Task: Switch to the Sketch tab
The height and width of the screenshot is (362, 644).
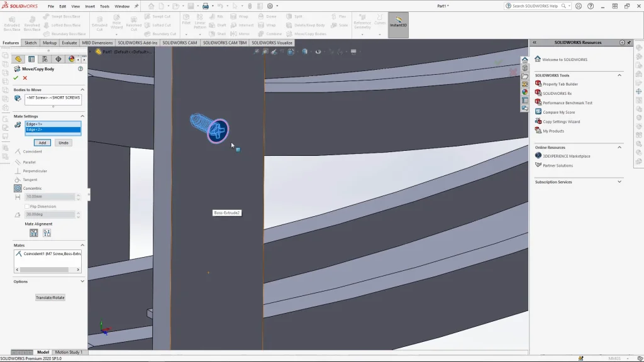Action: [30, 43]
